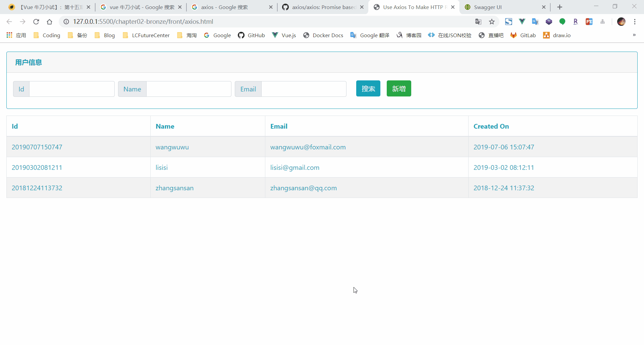Select the name cell wangwuwu

(x=172, y=147)
